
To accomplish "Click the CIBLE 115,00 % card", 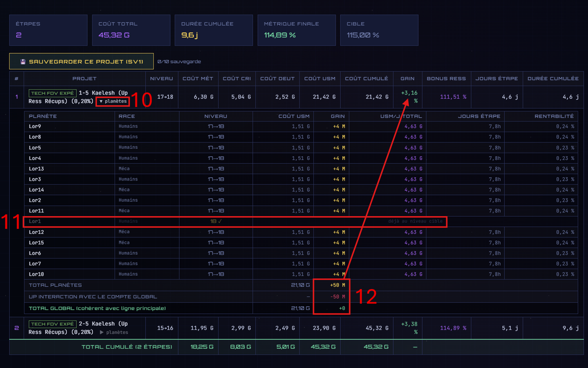I will coord(379,30).
